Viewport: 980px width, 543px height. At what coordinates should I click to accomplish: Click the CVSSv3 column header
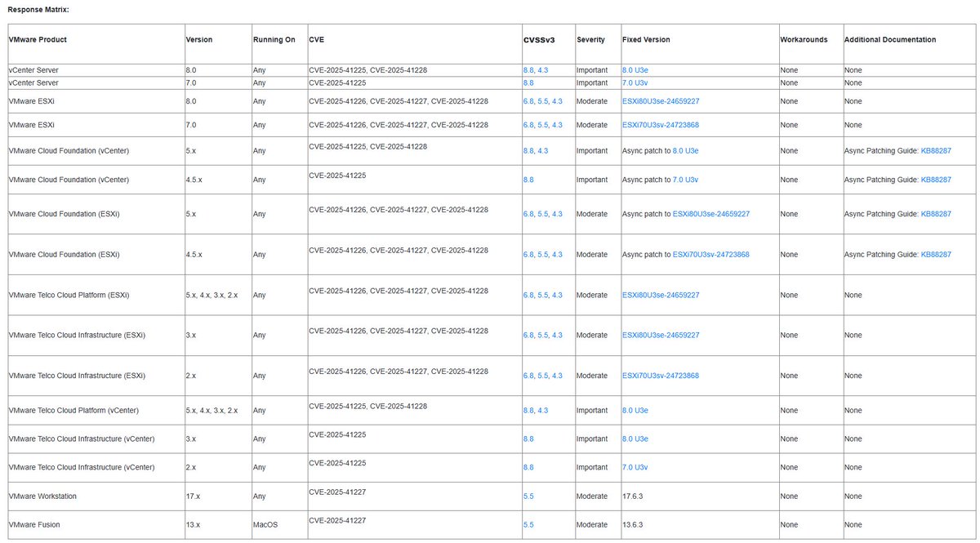pos(539,40)
